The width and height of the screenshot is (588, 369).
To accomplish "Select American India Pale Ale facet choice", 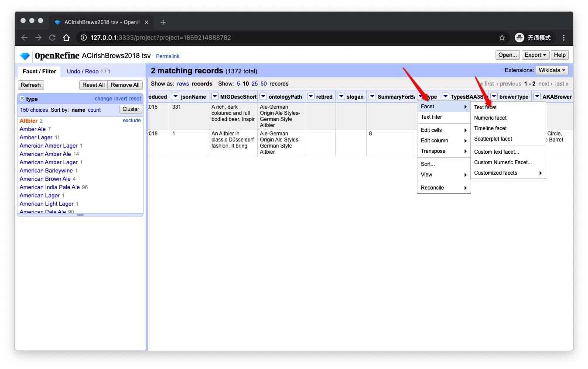I will click(x=50, y=187).
